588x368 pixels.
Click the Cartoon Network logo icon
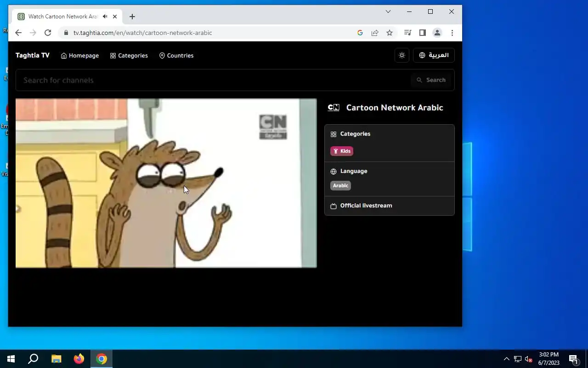click(x=334, y=108)
